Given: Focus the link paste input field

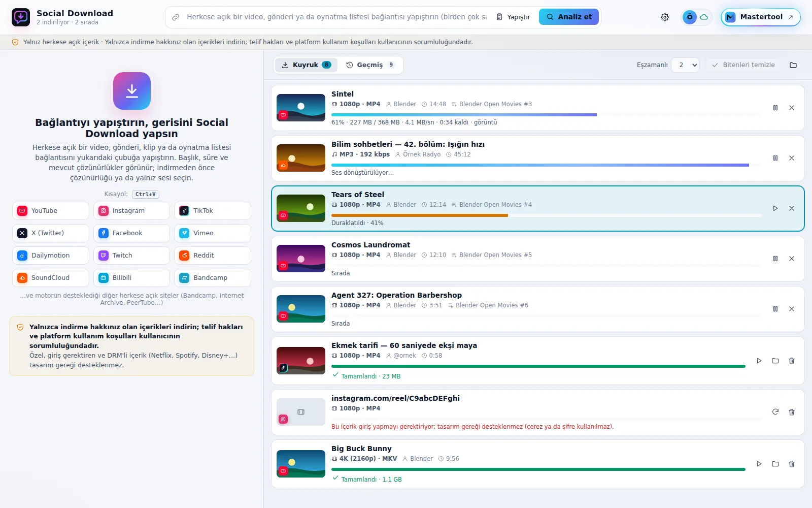Looking at the screenshot, I should (x=336, y=17).
